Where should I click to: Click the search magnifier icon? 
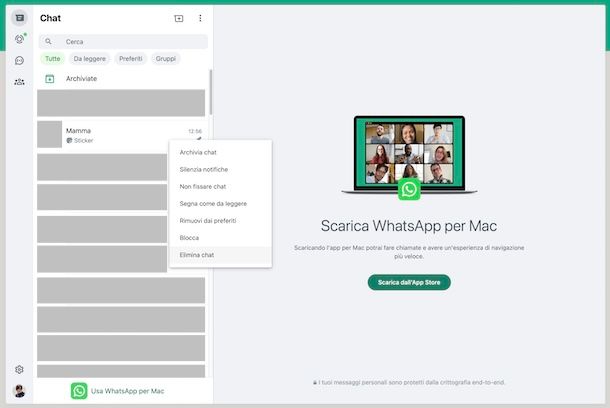(x=48, y=41)
